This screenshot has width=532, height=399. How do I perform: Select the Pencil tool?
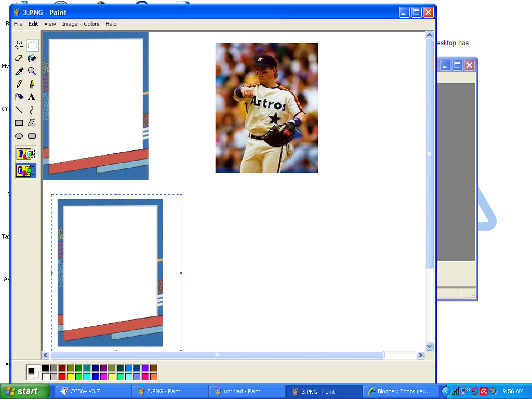(x=19, y=84)
